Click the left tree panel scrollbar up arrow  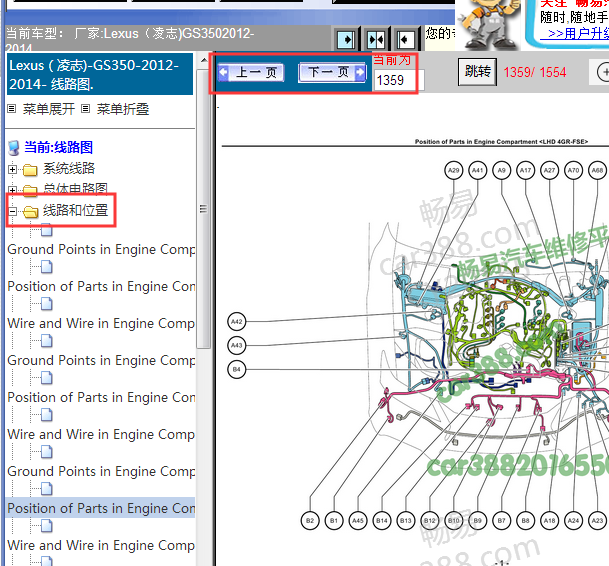coord(204,61)
